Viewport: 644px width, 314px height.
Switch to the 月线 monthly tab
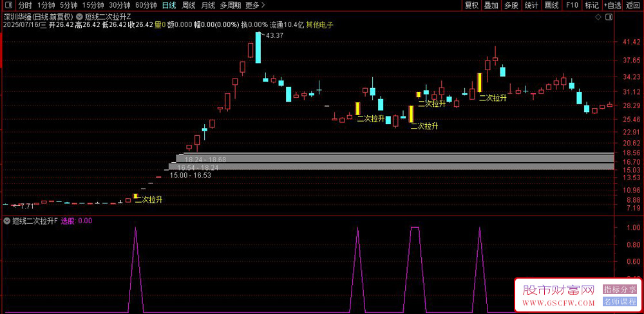pos(208,5)
